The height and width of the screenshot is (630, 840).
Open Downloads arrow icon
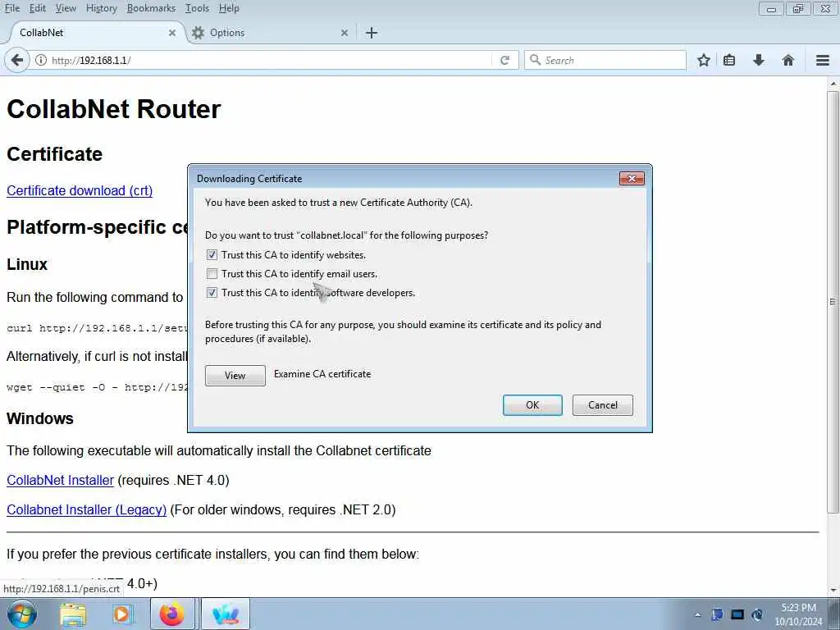pos(758,60)
